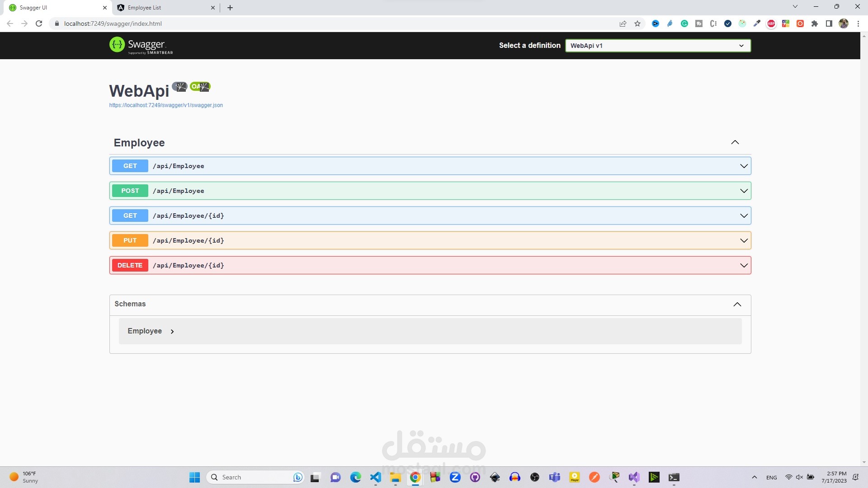Screen dimensions: 868x488
Task: Expand the PUT /api/Employee/{id} operation
Action: [429, 240]
